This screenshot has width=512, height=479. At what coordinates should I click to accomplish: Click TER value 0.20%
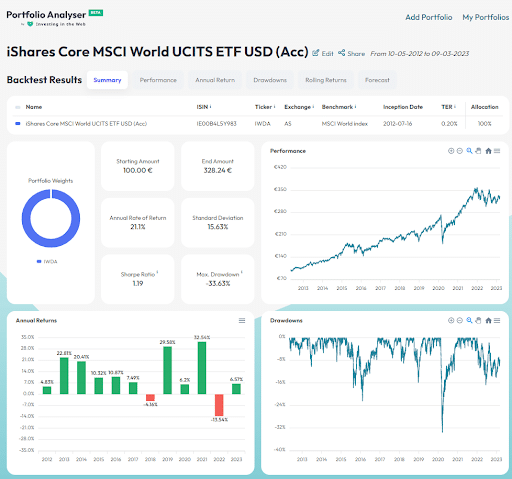pyautogui.click(x=449, y=124)
